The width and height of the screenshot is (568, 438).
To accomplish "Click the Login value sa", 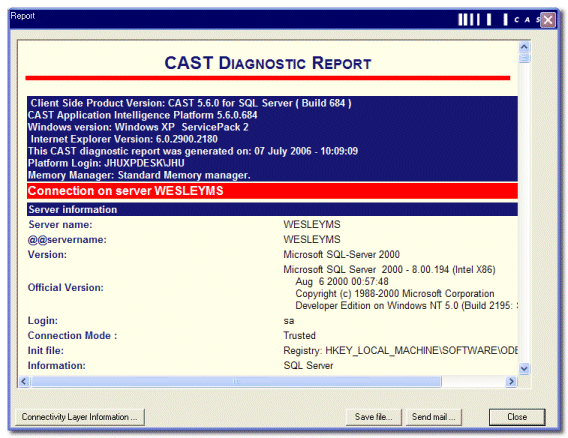I will pos(289,321).
